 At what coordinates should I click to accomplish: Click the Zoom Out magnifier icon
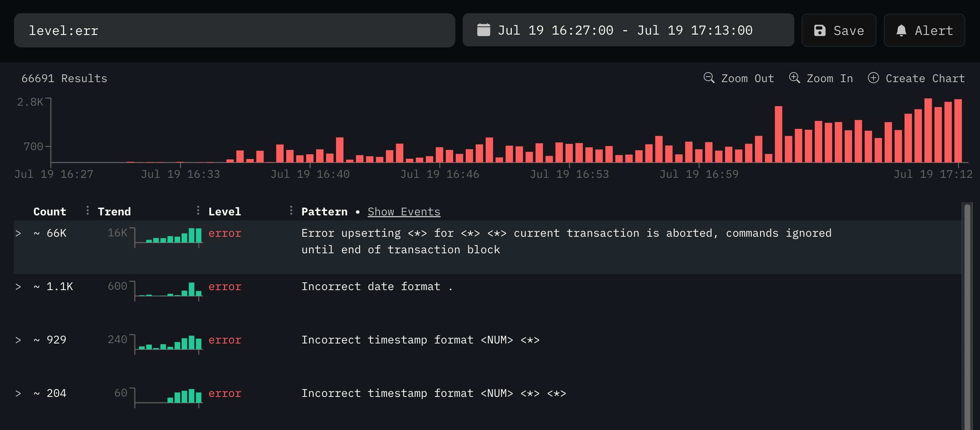pos(708,78)
